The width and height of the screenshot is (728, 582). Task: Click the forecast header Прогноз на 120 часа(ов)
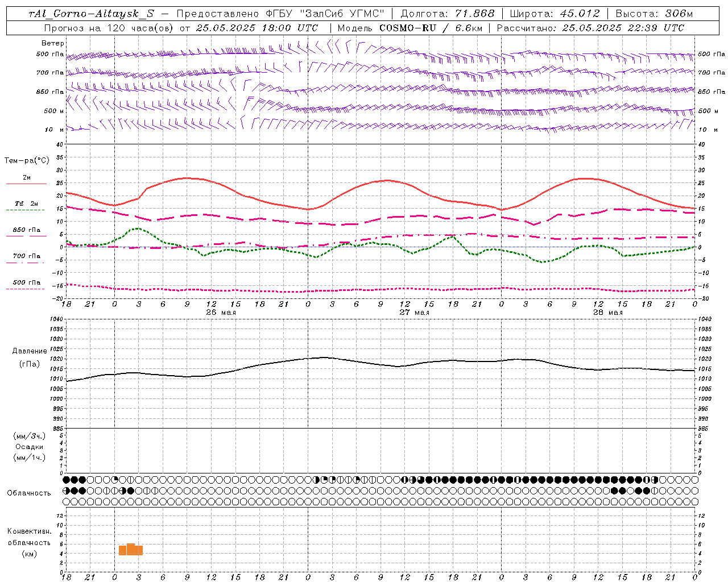click(x=109, y=28)
